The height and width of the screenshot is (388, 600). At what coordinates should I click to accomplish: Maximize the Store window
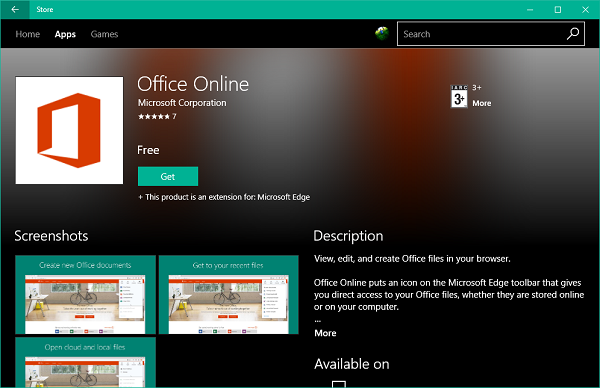[x=558, y=10]
